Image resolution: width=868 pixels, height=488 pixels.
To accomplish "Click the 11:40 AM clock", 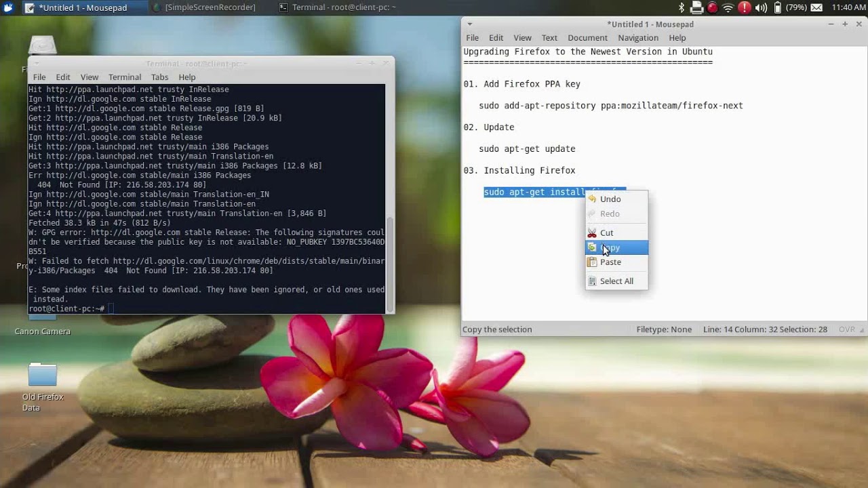I will click(848, 7).
